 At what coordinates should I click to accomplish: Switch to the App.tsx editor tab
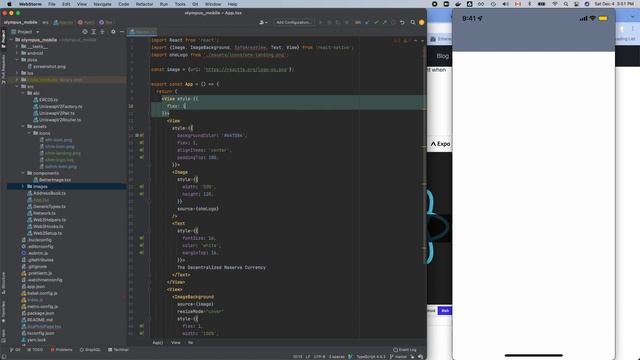click(142, 32)
